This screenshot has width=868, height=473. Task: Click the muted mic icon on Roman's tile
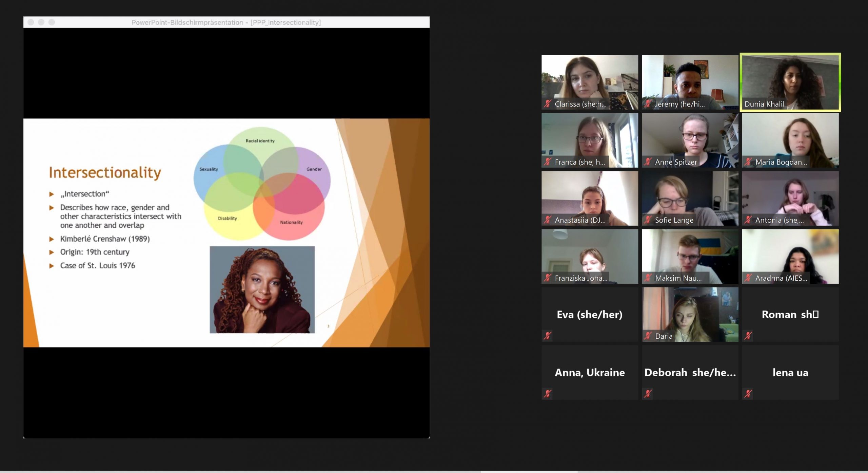click(748, 336)
